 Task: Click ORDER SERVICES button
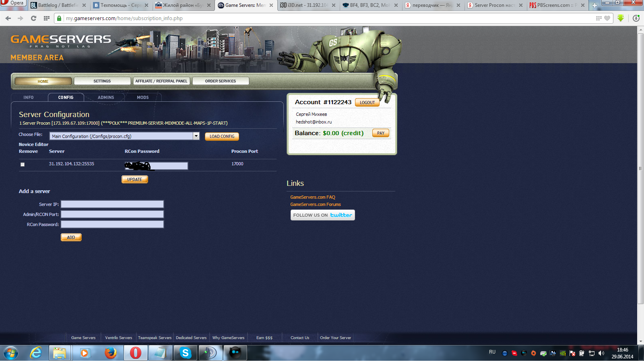(221, 81)
